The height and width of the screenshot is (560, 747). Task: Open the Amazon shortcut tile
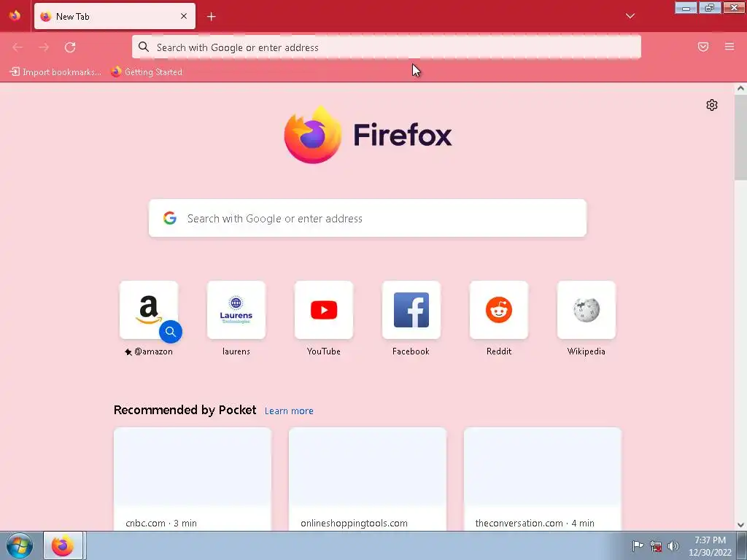pos(149,310)
